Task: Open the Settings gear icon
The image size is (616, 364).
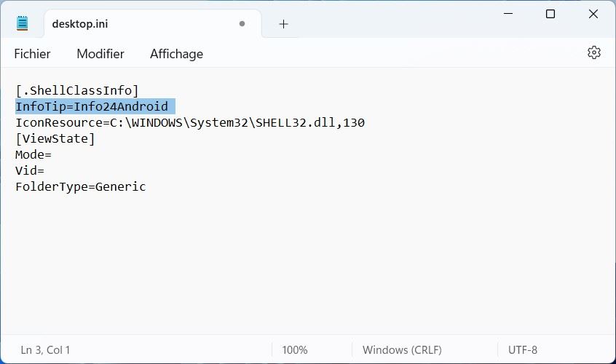Action: click(x=593, y=52)
